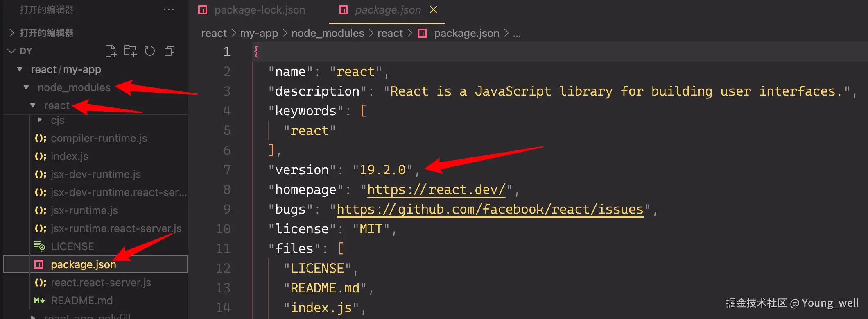The width and height of the screenshot is (868, 319).
Task: Click line number 1 in the gutter
Action: tap(227, 52)
